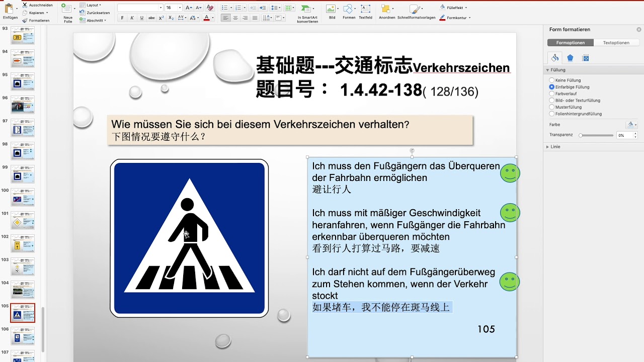Open the Formen shapes gallery
Viewport: 644px width, 362px height.
coord(349,12)
